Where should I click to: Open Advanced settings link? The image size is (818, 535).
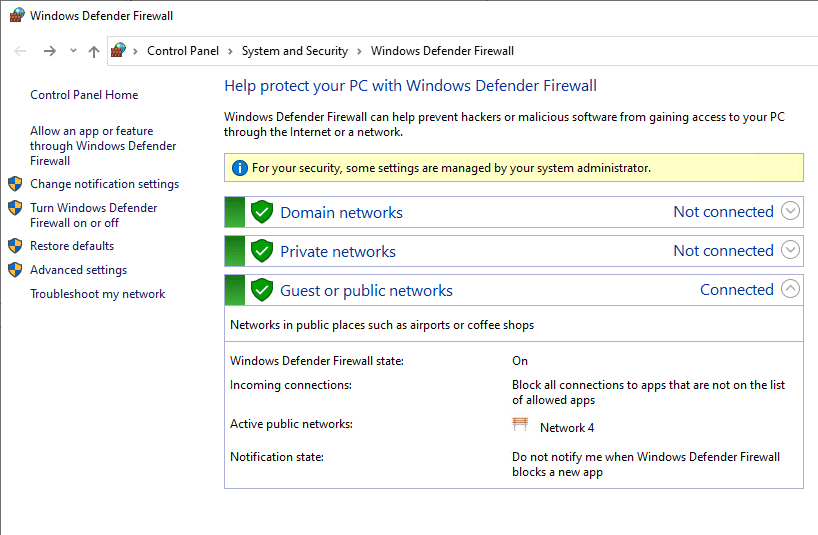click(x=78, y=270)
